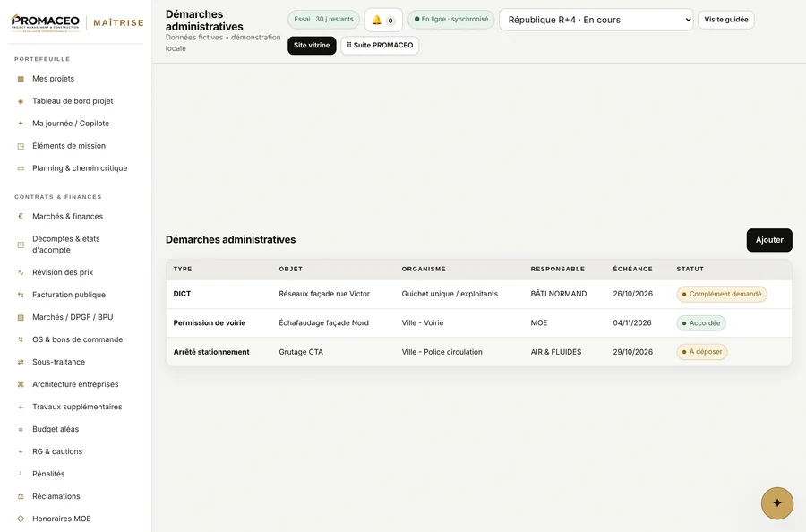Click the Budget aléas icon
The height and width of the screenshot is (532, 806).
pos(21,429)
